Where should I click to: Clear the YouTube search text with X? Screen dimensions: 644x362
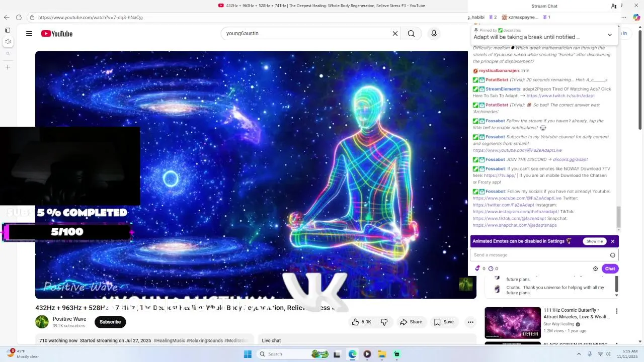[x=395, y=34]
